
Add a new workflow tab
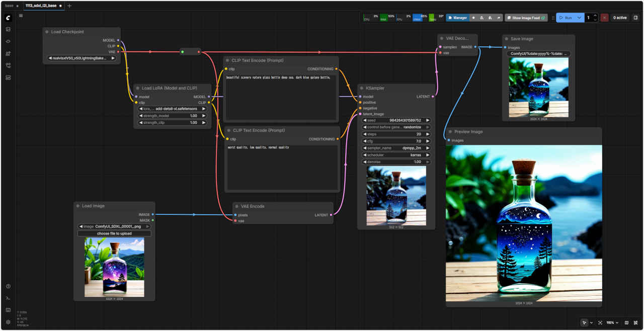click(x=69, y=6)
